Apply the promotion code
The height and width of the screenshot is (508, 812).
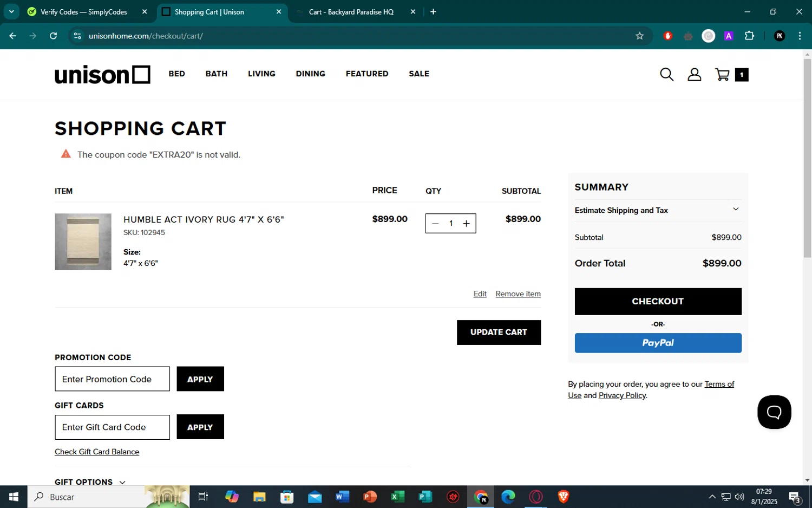pos(200,379)
